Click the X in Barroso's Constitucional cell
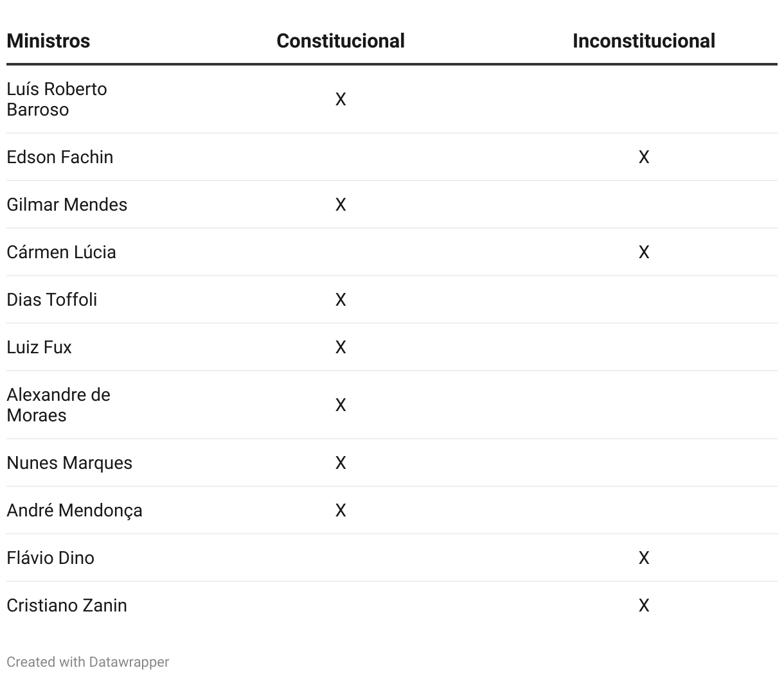 [x=341, y=99]
